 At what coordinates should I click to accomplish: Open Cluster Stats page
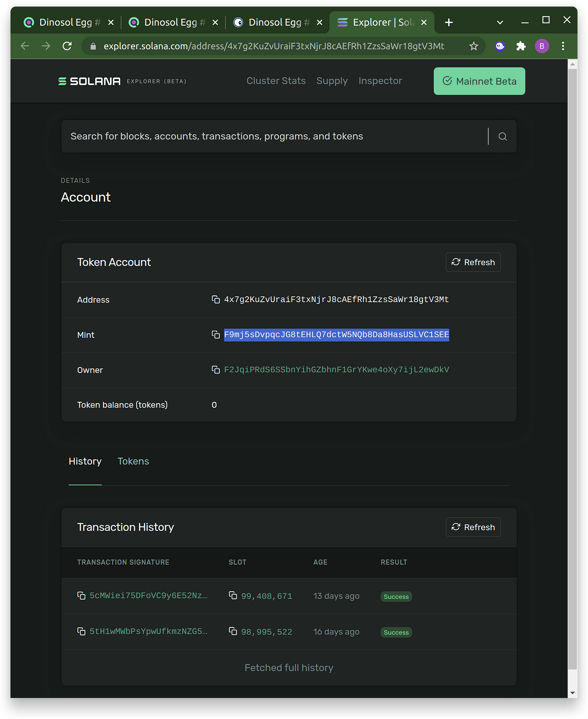(x=276, y=81)
